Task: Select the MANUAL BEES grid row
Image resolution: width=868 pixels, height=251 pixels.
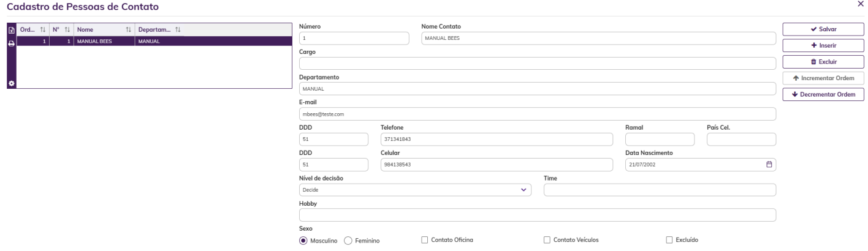Action: point(154,42)
